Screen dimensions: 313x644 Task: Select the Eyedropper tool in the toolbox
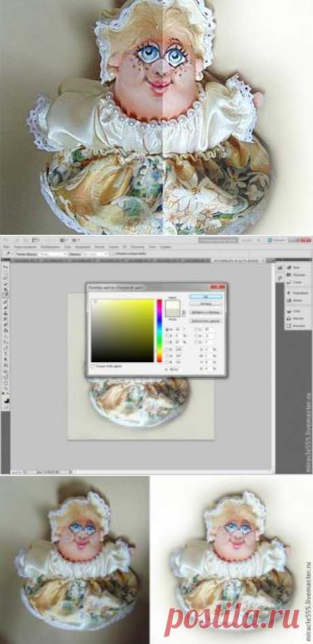coord(5,295)
